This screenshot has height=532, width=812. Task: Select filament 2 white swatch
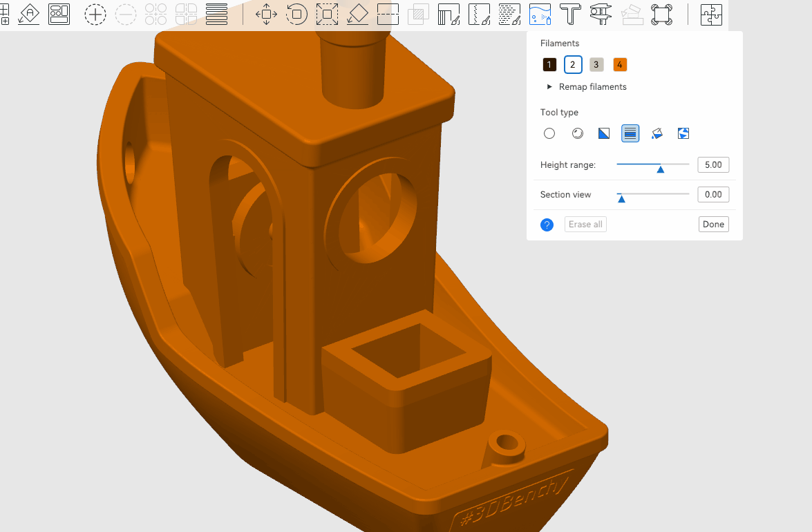click(x=573, y=65)
